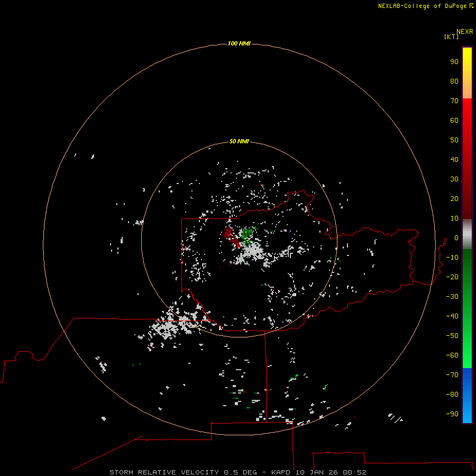Click the 60 value on velocity scale
476x476 pixels.
(x=454, y=120)
